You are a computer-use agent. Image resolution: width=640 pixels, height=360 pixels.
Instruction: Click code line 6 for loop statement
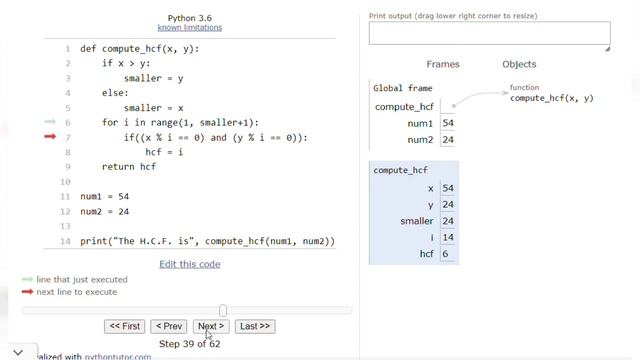point(180,122)
